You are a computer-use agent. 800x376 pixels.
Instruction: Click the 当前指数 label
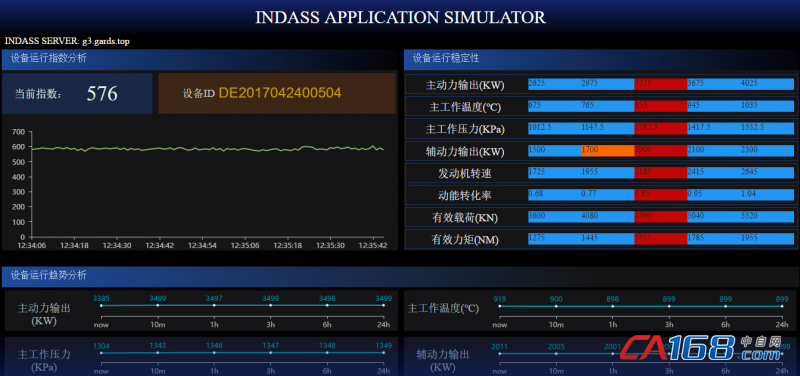(x=38, y=94)
